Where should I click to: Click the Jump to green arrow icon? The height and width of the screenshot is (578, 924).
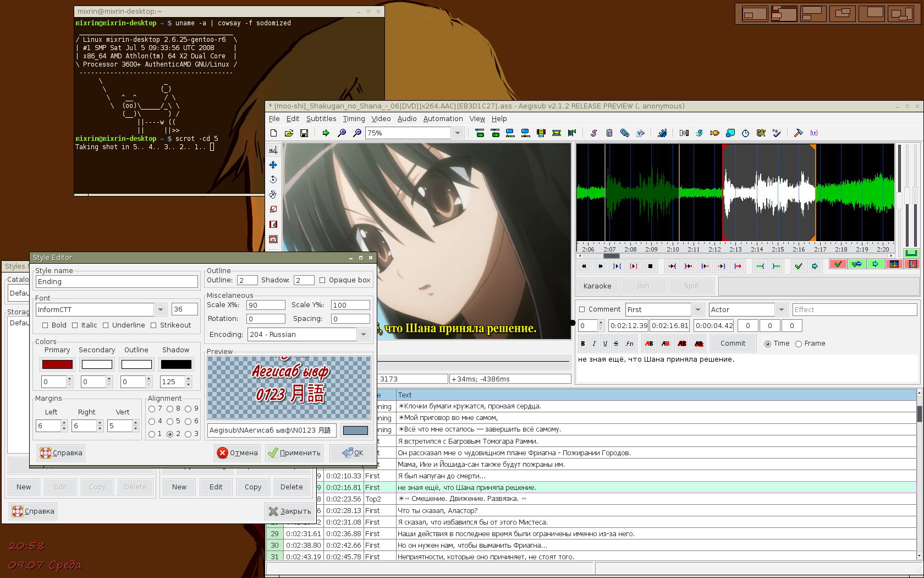click(326, 133)
